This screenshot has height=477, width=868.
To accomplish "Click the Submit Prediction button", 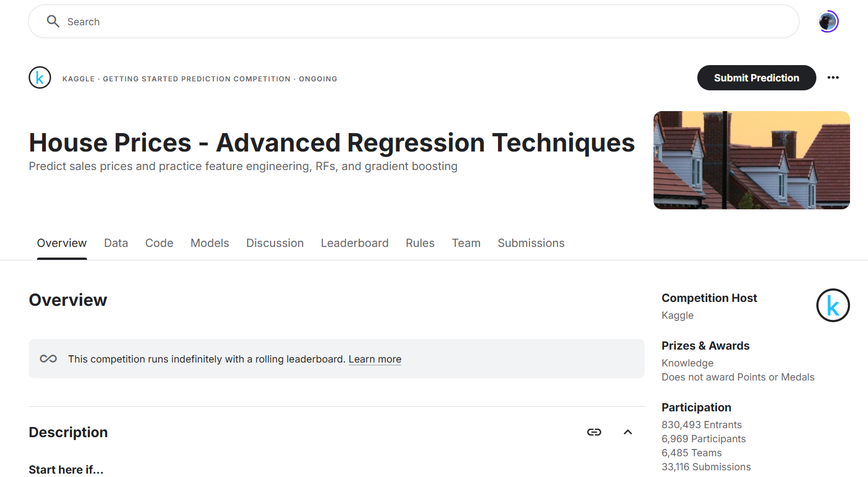I will 756,77.
